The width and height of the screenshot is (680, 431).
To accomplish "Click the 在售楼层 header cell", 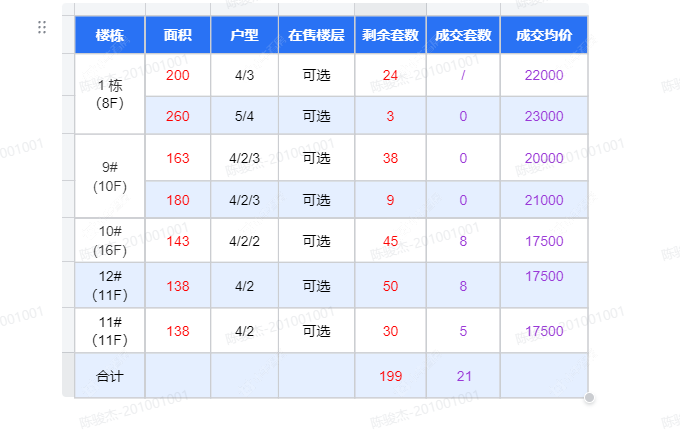I will coord(316,36).
